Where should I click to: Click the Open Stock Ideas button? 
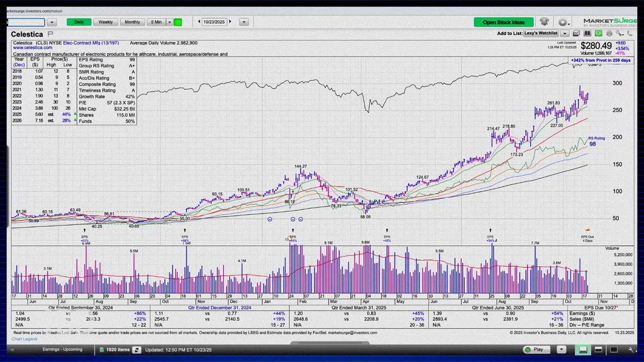pyautogui.click(x=503, y=22)
